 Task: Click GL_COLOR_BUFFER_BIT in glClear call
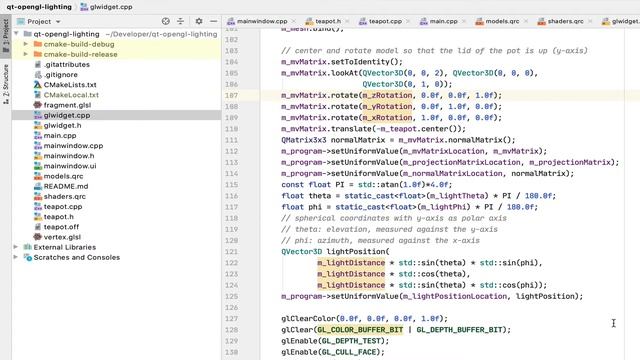(360, 330)
